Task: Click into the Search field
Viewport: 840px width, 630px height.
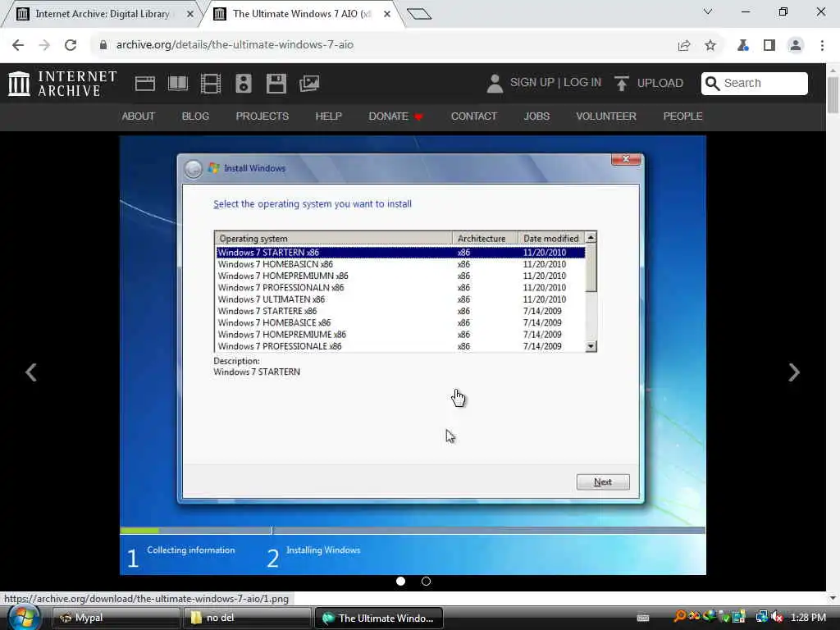Action: tap(755, 83)
